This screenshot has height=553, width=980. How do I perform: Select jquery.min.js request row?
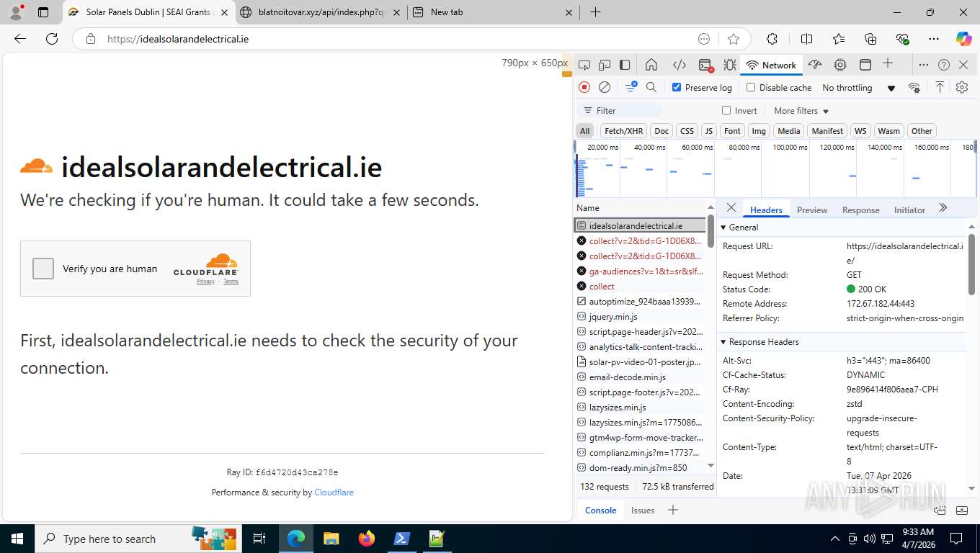click(x=640, y=317)
